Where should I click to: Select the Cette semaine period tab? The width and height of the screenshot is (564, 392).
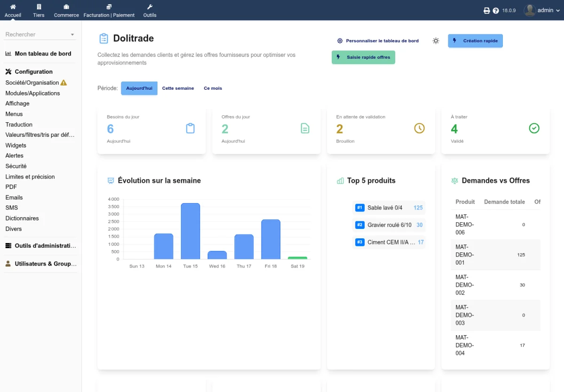178,88
